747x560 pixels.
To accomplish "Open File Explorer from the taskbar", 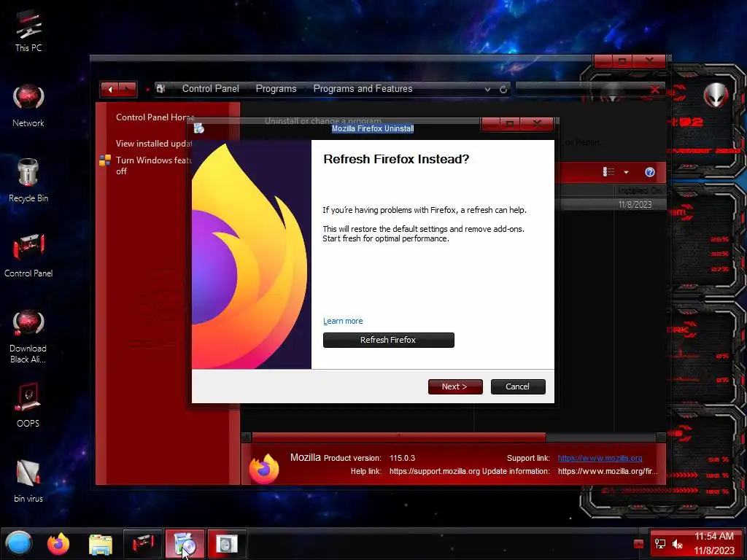I will point(101,544).
